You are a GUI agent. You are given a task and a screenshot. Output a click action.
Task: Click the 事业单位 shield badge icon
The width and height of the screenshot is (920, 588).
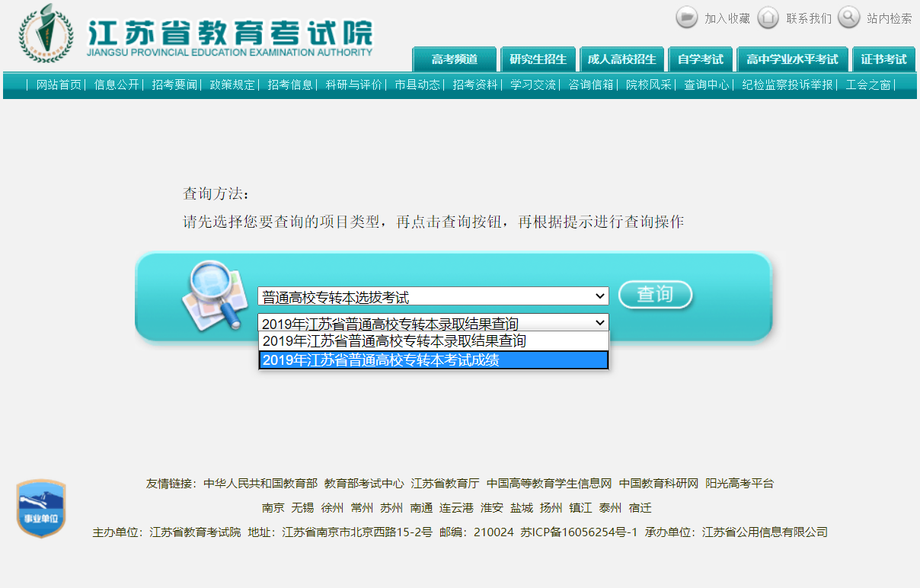(x=41, y=509)
